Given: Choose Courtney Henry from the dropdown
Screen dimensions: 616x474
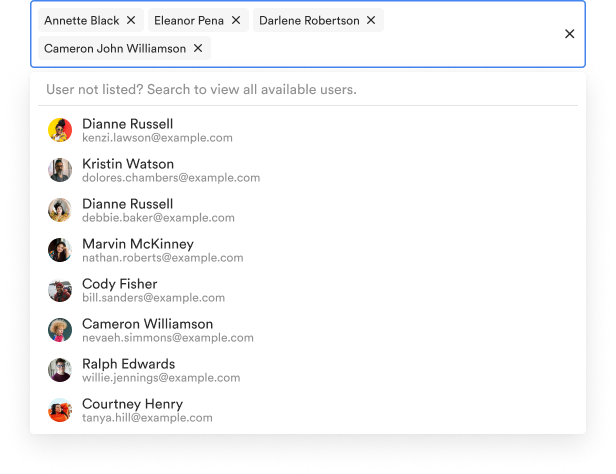Looking at the screenshot, I should point(308,410).
